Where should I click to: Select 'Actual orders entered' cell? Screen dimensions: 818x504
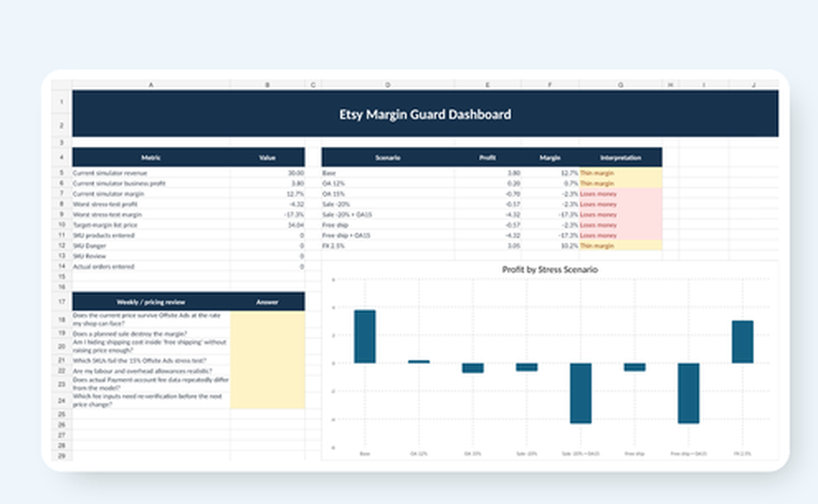[x=151, y=267]
